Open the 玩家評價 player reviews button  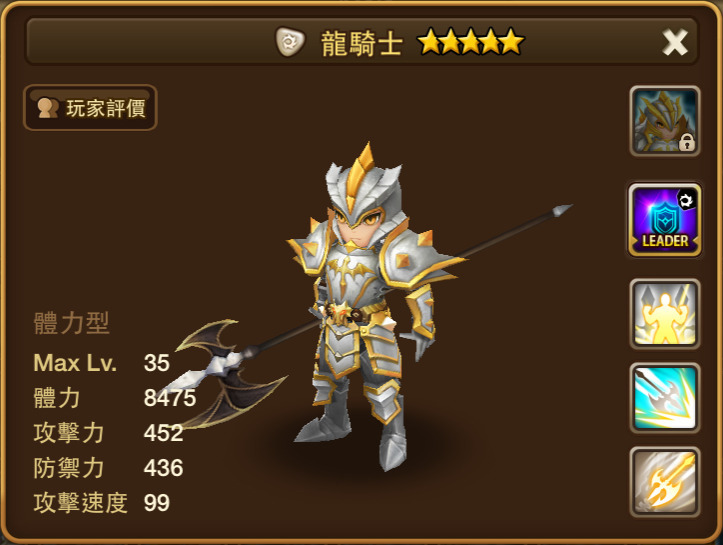[90, 108]
